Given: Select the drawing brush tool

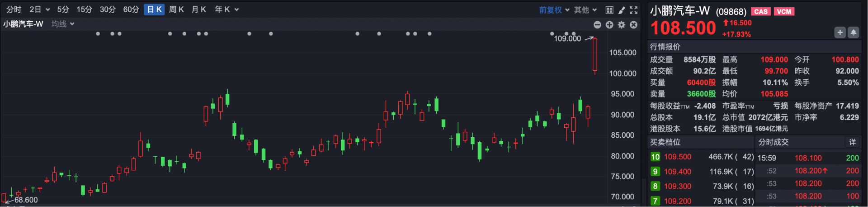Looking at the screenshot, I should point(622,10).
